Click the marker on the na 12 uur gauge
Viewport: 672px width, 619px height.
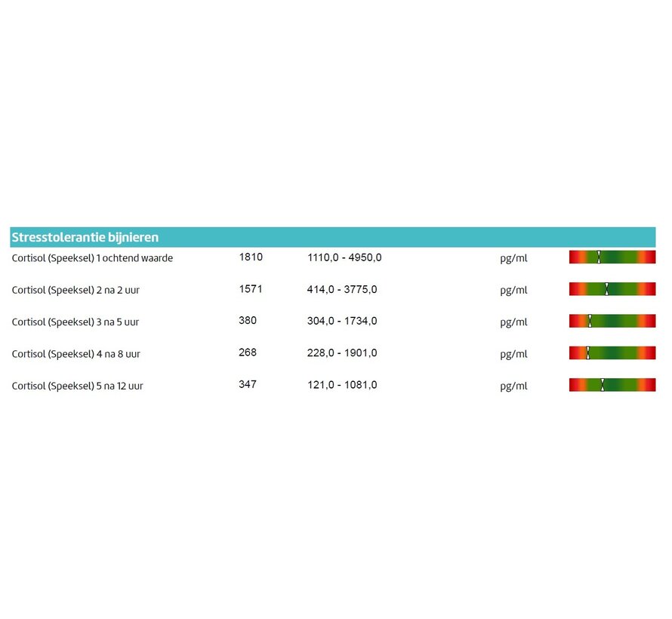(x=603, y=385)
